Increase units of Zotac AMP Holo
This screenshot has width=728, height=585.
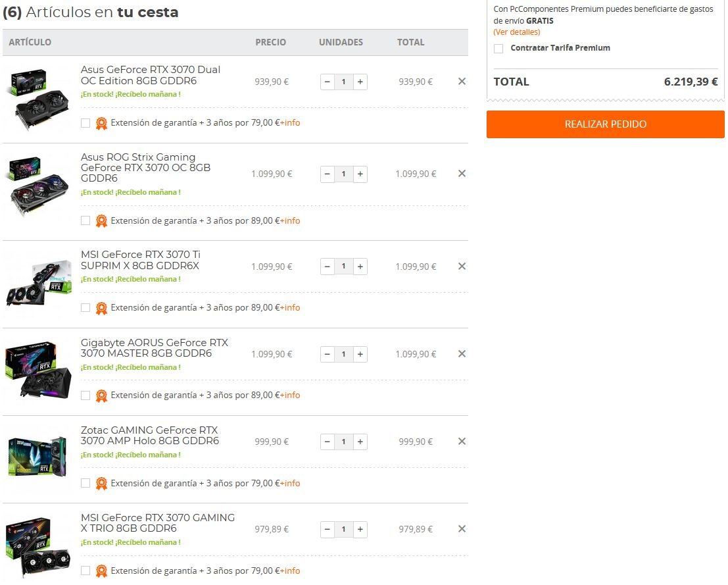point(360,442)
